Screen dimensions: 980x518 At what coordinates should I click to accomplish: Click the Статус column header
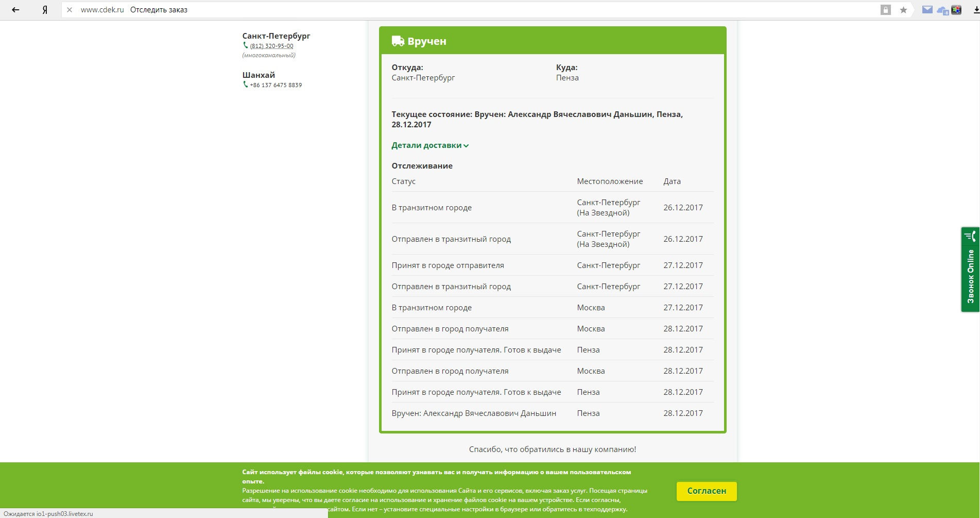tap(403, 181)
